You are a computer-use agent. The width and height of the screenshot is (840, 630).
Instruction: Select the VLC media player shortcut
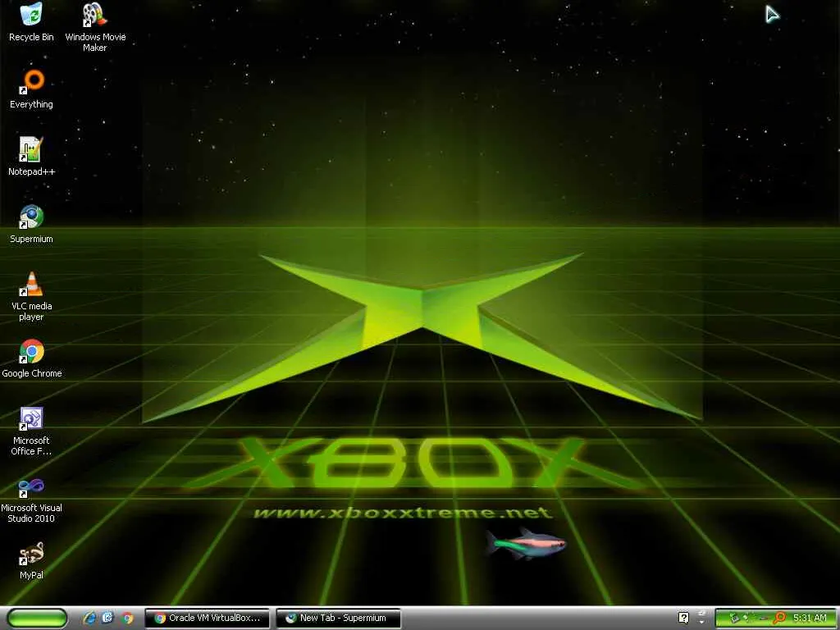point(31,296)
